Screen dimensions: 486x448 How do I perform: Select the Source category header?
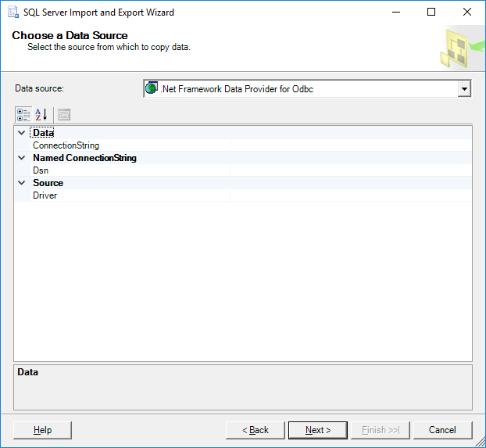click(x=48, y=183)
